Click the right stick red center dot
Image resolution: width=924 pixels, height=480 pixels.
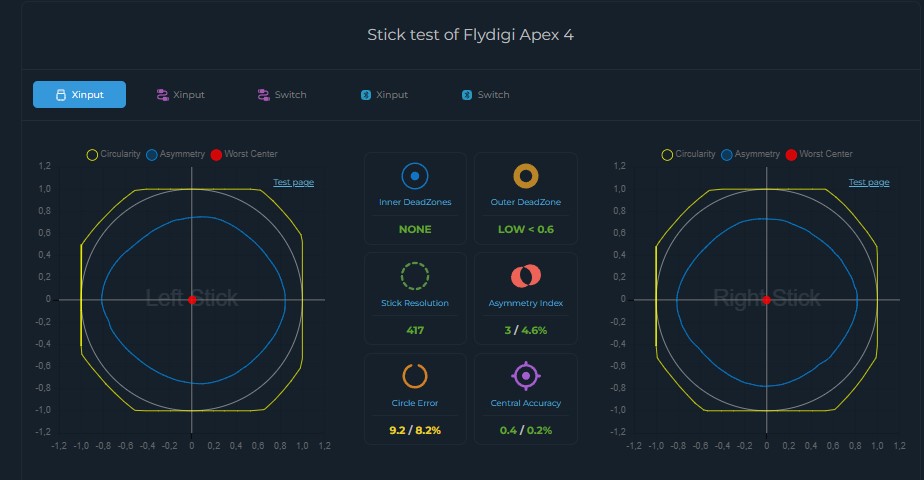(x=766, y=300)
